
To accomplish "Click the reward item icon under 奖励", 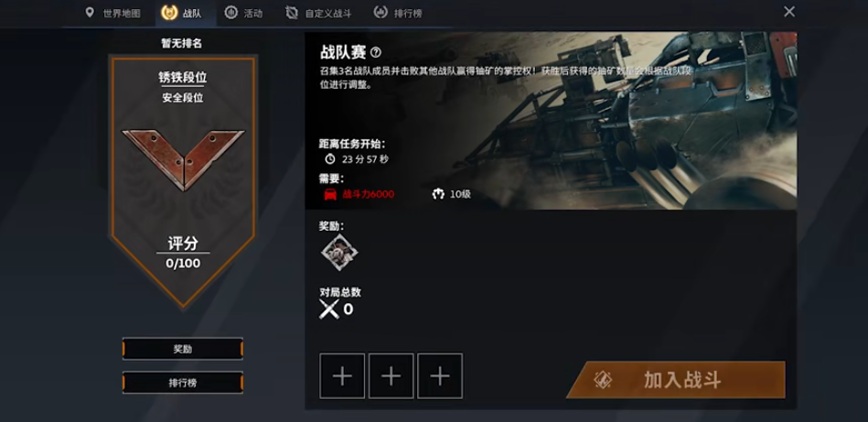I will click(339, 252).
